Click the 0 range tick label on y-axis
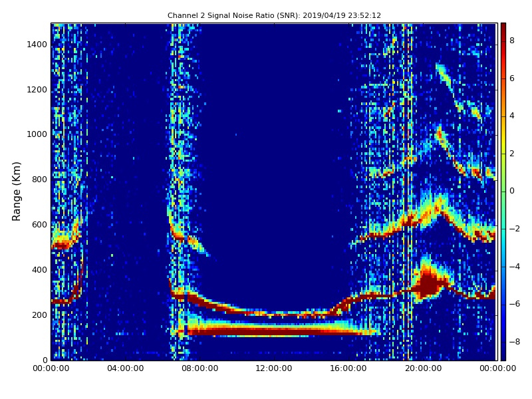Image resolution: width=532 pixels, height=399 pixels. tap(45, 360)
